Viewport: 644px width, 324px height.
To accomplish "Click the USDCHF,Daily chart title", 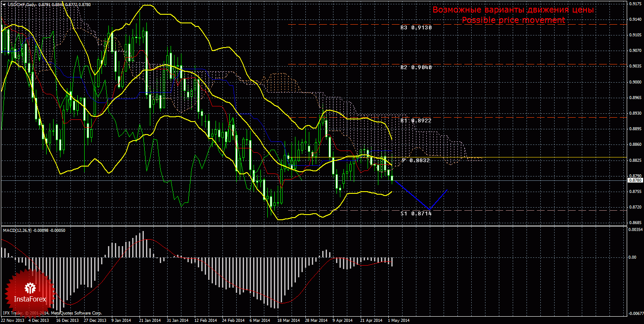I will coord(22,4).
